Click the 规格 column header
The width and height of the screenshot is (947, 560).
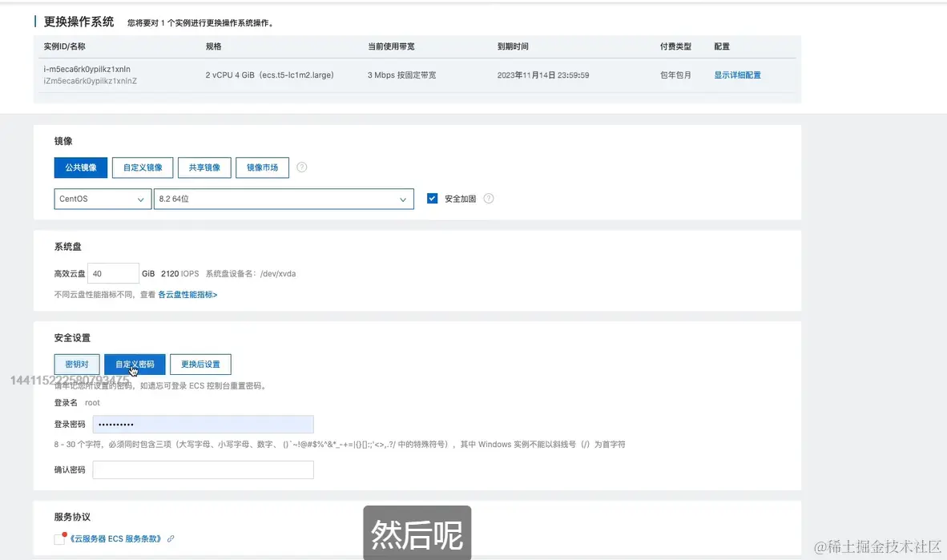tap(213, 46)
